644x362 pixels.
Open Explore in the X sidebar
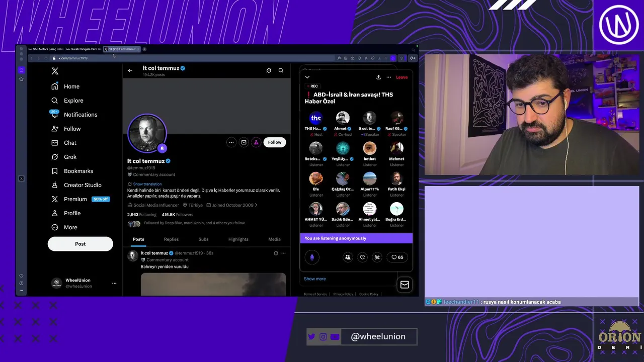67,101
